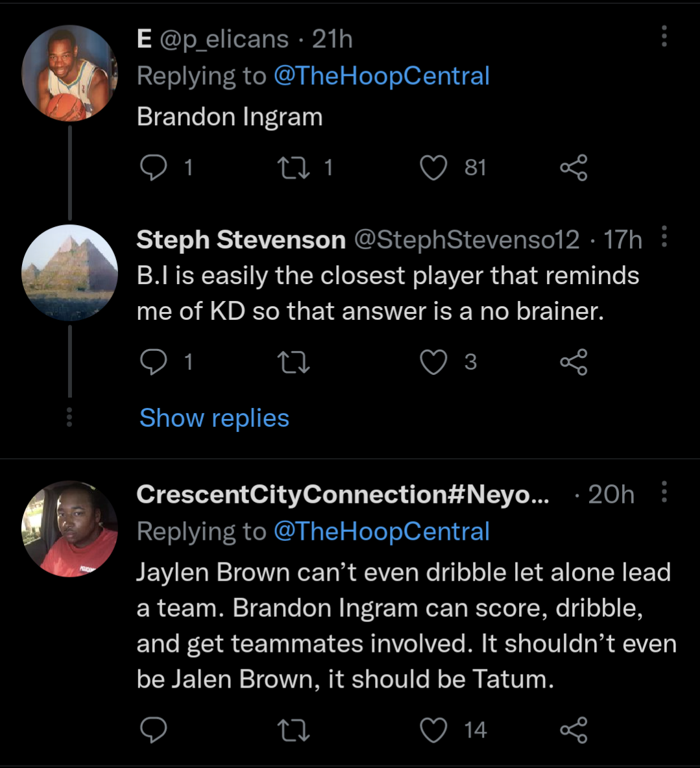The image size is (700, 768).
Task: Share Steph Stevenson's tweet
Action: [573, 361]
